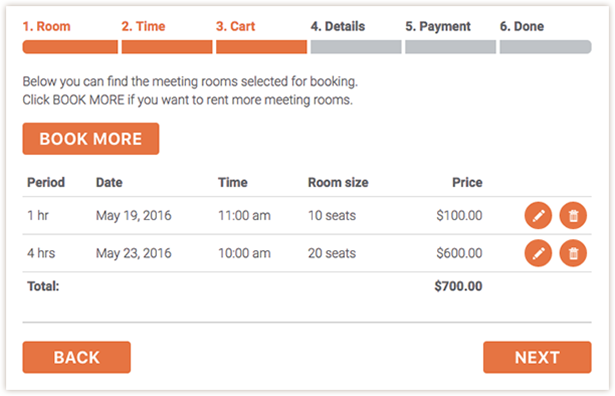Screen dimensions: 615x396
Task: Remove the $600.00 booking with trash icon
Action: pos(573,253)
